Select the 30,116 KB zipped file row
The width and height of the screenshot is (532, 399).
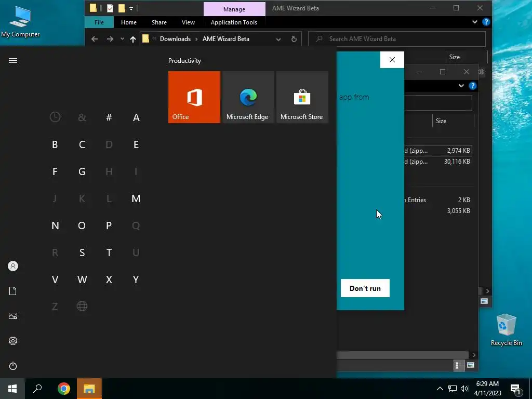point(437,162)
